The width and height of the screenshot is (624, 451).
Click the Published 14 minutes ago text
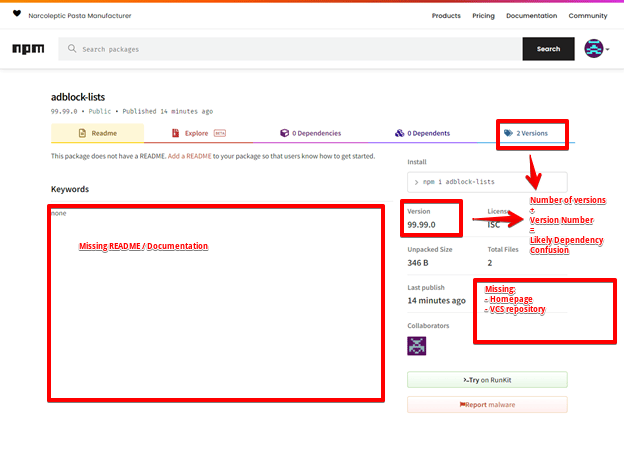click(x=168, y=111)
